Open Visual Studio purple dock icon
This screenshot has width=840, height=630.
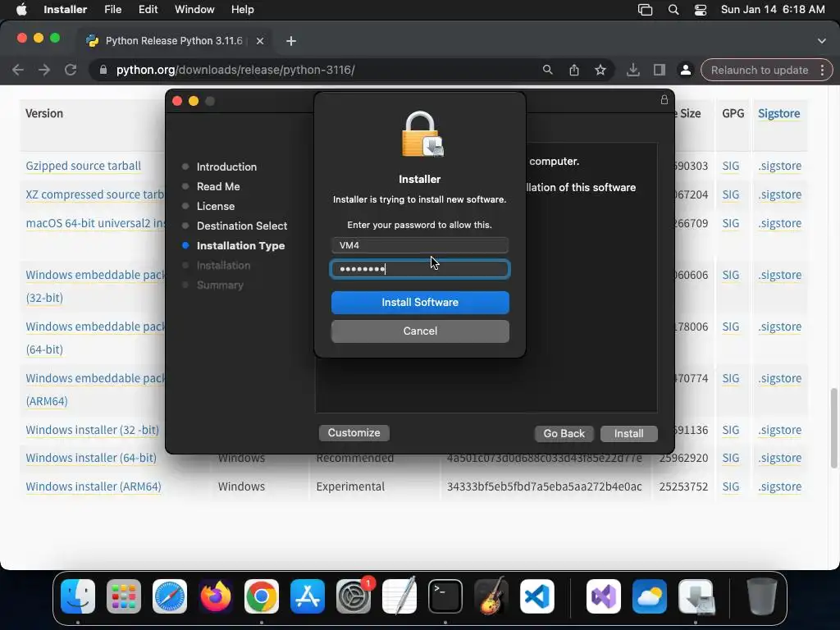pos(604,596)
